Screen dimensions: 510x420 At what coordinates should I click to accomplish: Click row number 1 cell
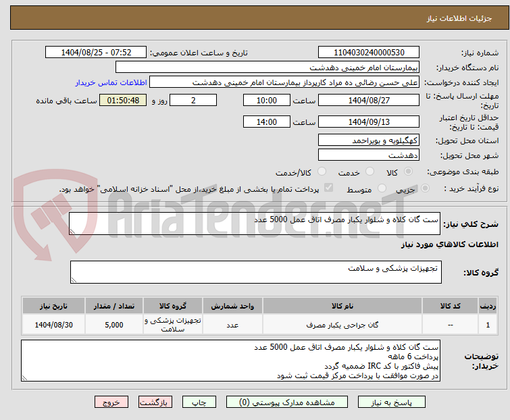pyautogui.click(x=488, y=325)
